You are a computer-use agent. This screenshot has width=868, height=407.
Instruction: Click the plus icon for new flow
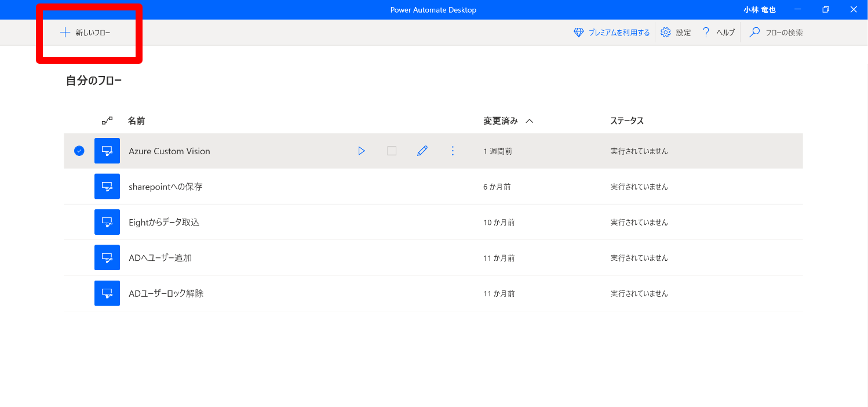coord(65,32)
